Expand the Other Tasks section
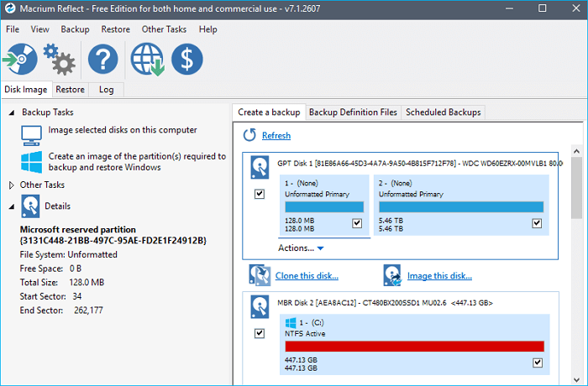The width and height of the screenshot is (588, 386). tap(12, 185)
